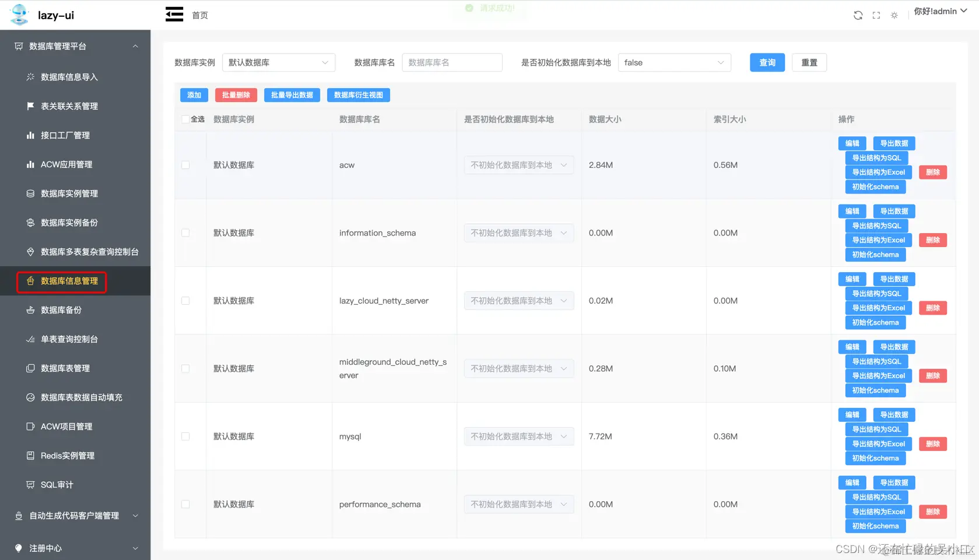
Task: Toggle the 全选 select-all checkbox
Action: click(185, 119)
